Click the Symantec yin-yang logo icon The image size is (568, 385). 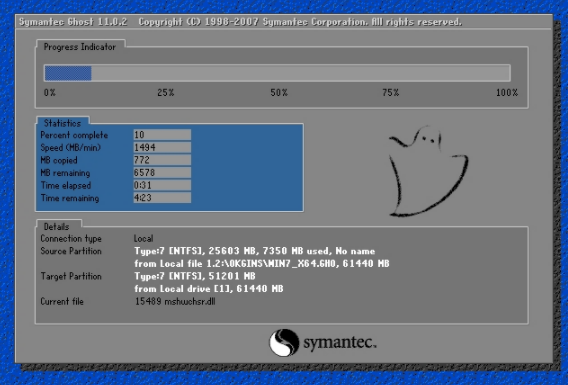coord(284,343)
